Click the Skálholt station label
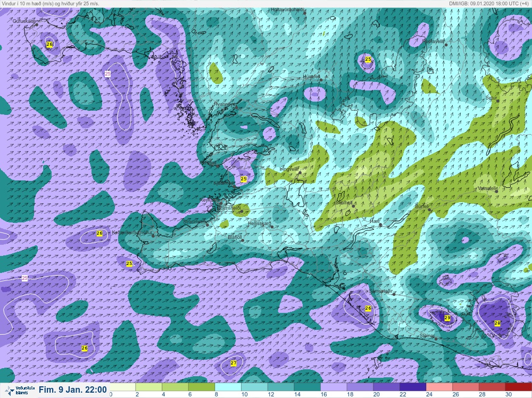Viewport: 532px width, 398px height. tap(344, 203)
